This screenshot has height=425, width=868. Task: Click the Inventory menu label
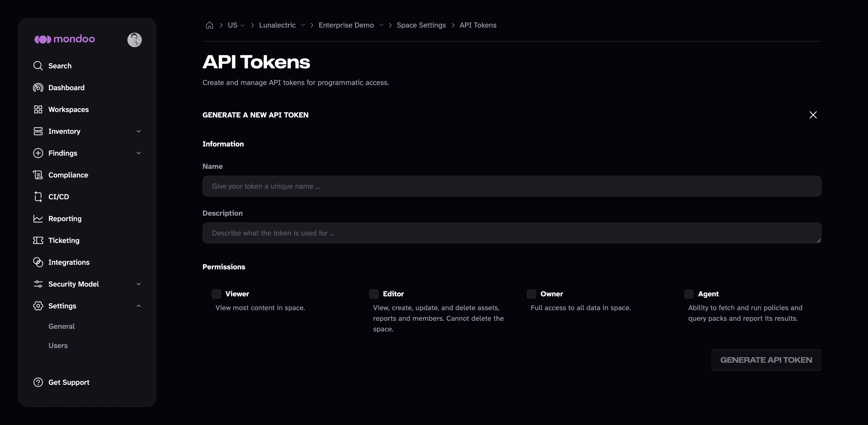[x=64, y=132]
